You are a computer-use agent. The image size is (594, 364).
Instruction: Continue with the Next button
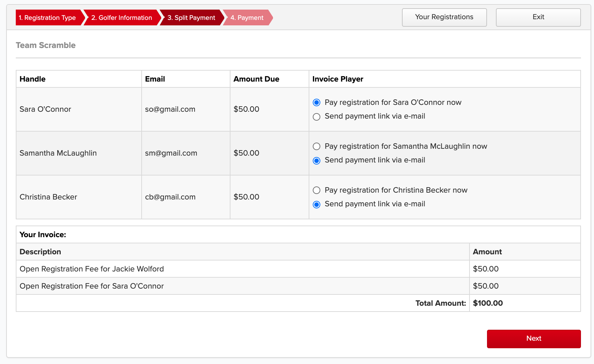pos(534,339)
